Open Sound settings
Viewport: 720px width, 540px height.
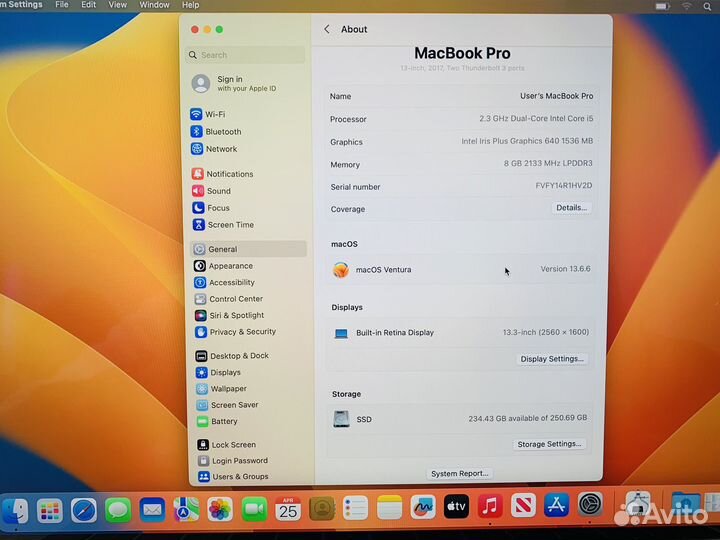point(211,191)
